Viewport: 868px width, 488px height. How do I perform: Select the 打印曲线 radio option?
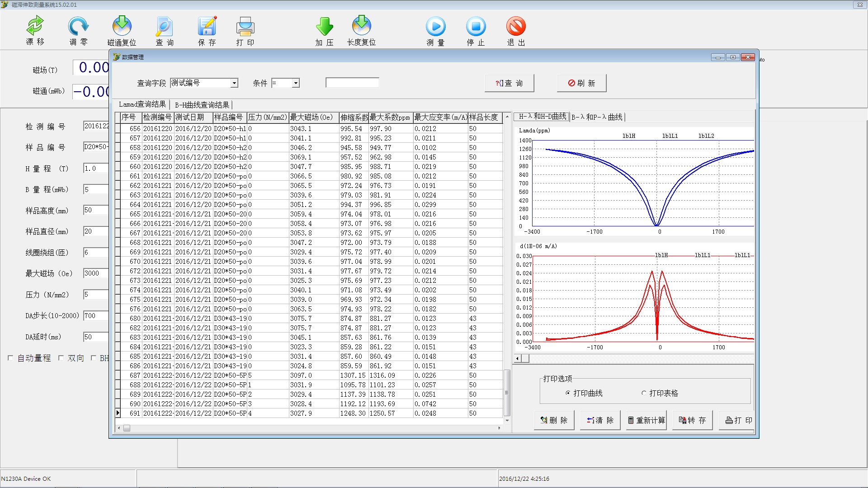tap(568, 393)
